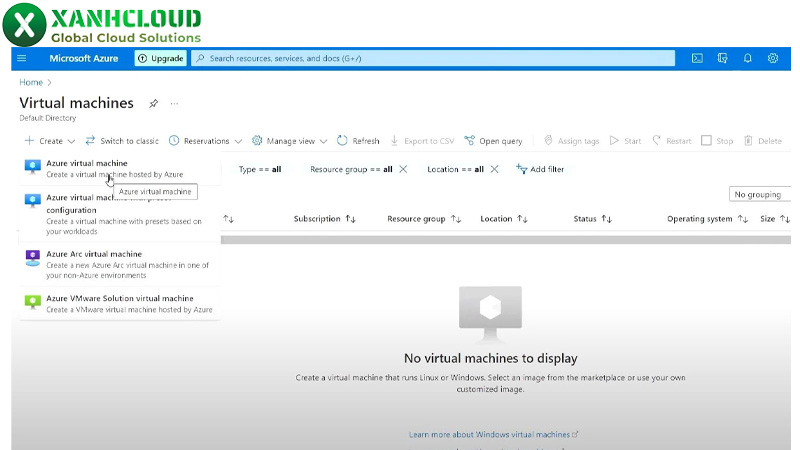
Task: Sort by the Location column
Action: click(504, 219)
